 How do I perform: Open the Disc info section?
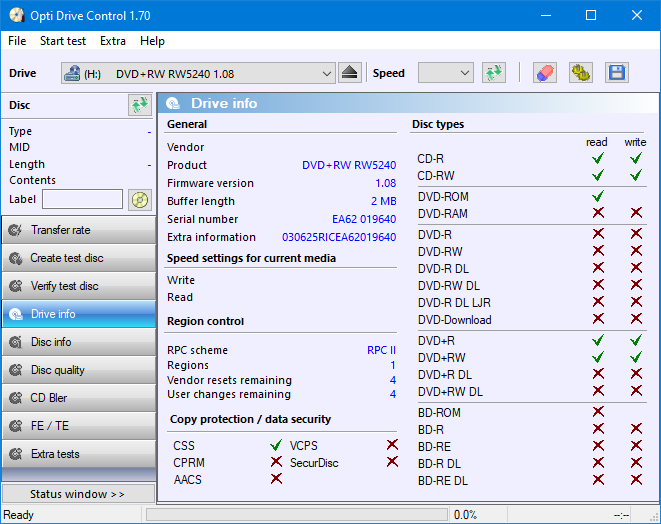point(79,342)
